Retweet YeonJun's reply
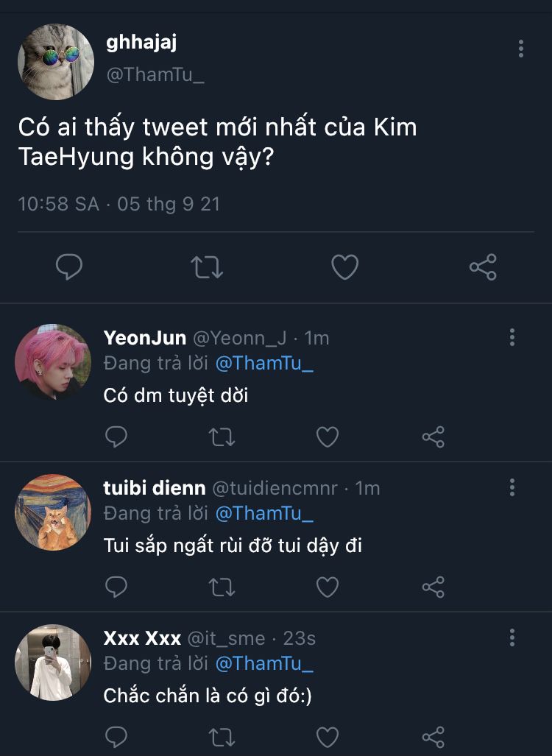 pyautogui.click(x=222, y=437)
